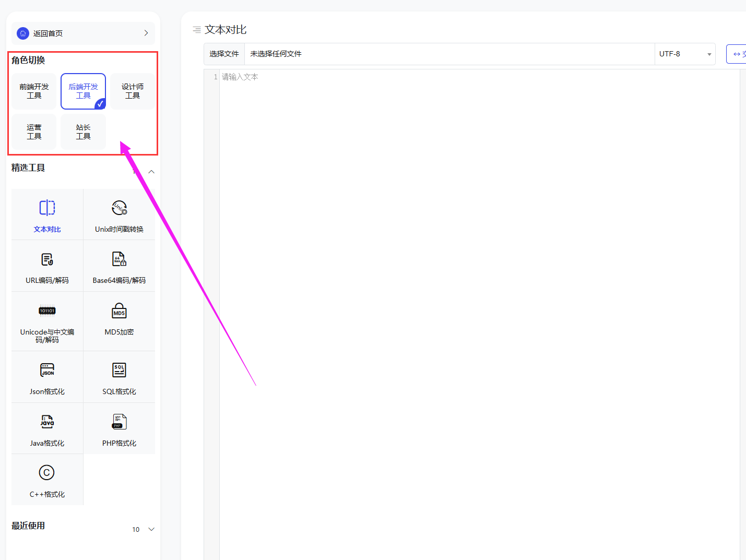This screenshot has height=560, width=746.
Task: Open the PHP格式化 file icon
Action: [x=119, y=422]
